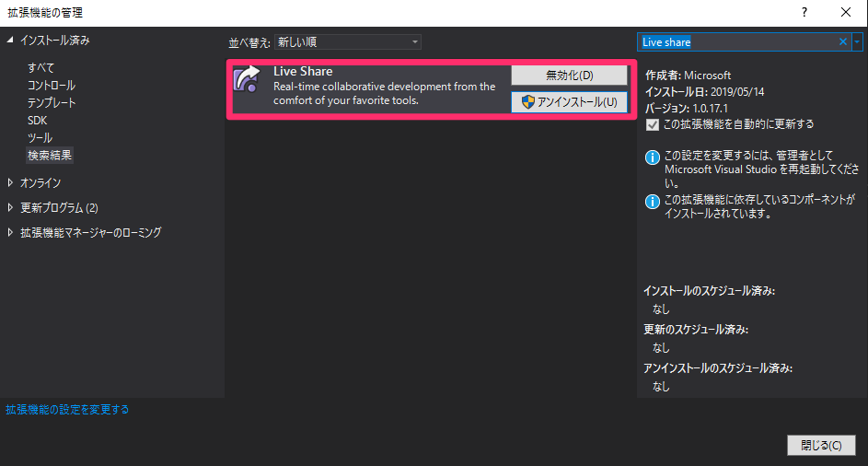Collapse the インストール済み tree node

(x=10, y=40)
